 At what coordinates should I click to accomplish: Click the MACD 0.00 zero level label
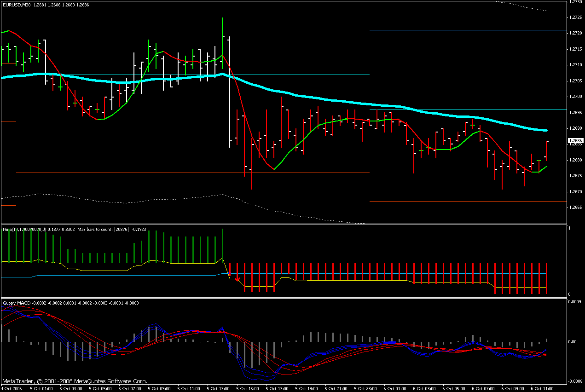tap(573, 341)
